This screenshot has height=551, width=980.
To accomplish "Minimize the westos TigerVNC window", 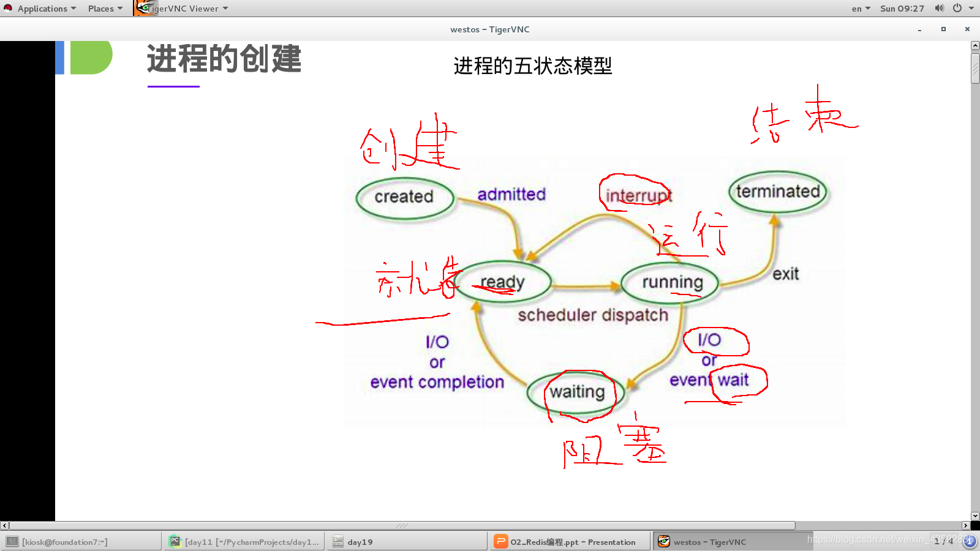I will click(919, 29).
